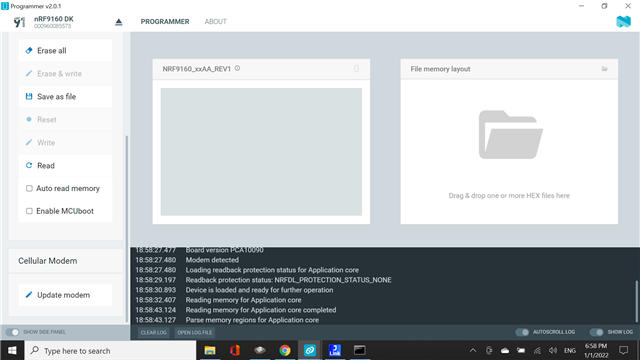The width and height of the screenshot is (640, 360).
Task: Open the volume control in tray
Action: (553, 350)
